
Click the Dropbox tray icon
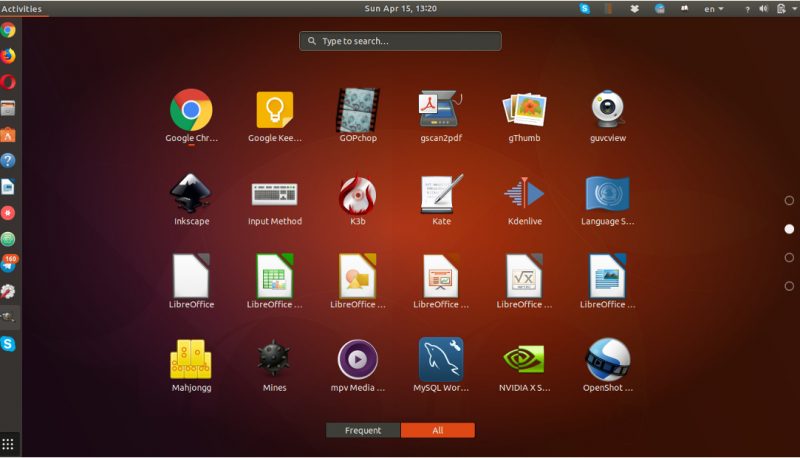[635, 9]
